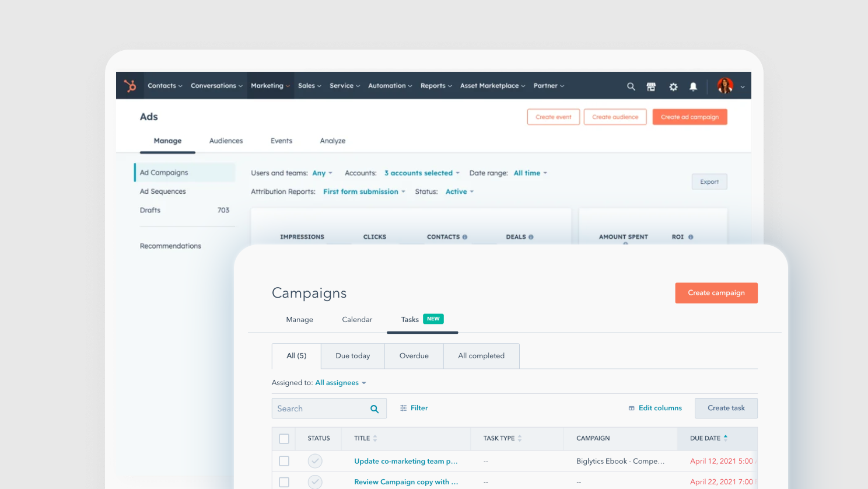Open the Calendar tab
Viewport: 868px width, 489px height.
pos(357,320)
